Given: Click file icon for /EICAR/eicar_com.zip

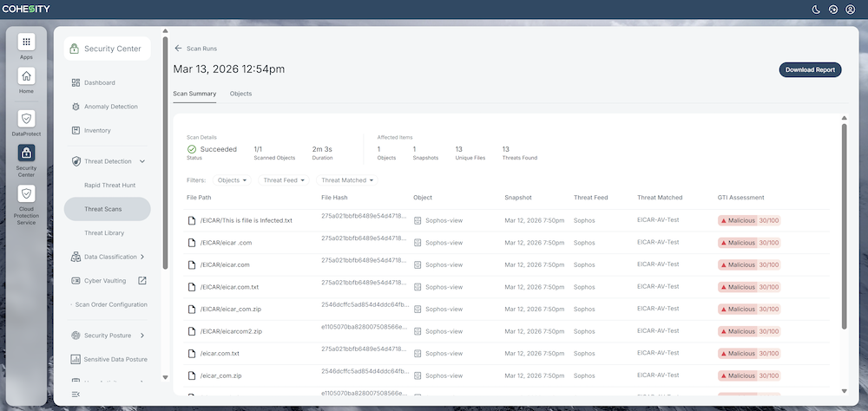Looking at the screenshot, I should pyautogui.click(x=192, y=310).
